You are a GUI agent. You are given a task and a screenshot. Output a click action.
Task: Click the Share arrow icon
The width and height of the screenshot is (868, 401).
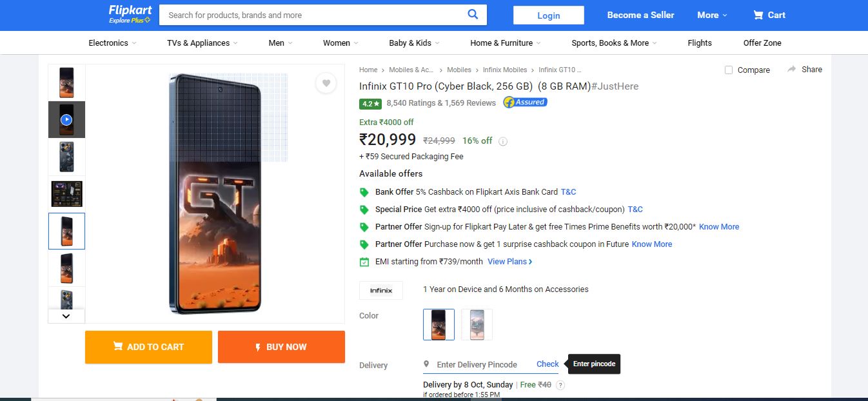[x=791, y=69]
